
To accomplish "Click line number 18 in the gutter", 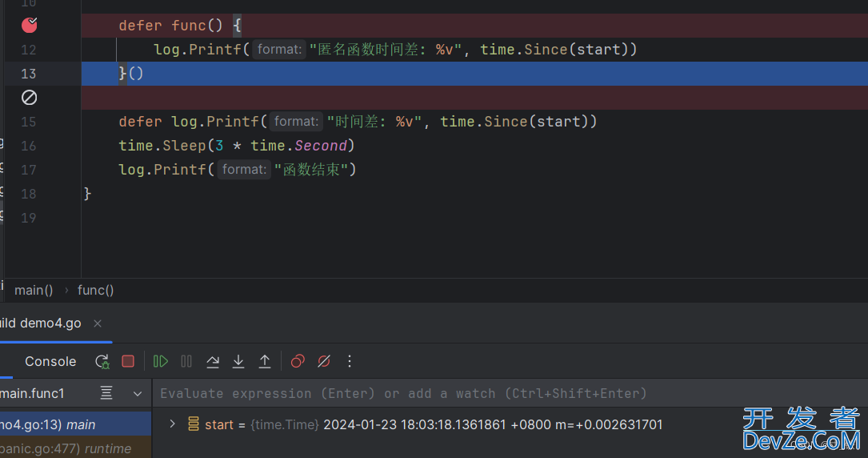I will click(29, 194).
